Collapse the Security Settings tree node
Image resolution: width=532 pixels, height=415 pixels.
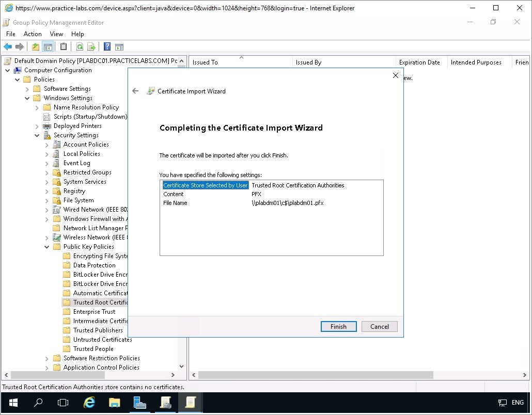click(x=37, y=135)
